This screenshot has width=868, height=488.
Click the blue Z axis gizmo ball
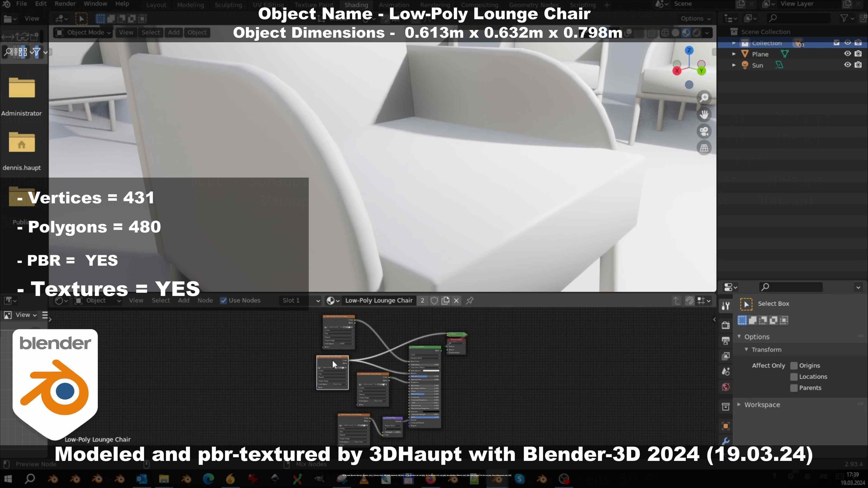point(689,51)
